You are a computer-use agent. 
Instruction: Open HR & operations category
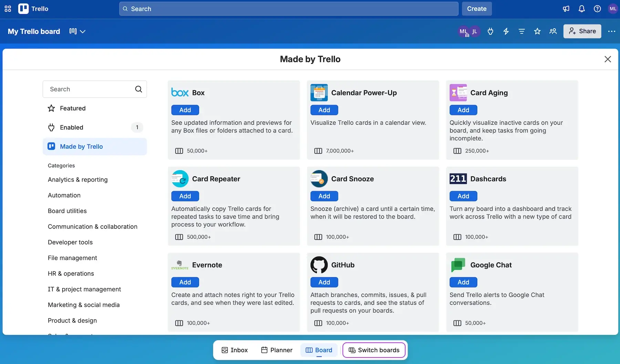click(71, 274)
